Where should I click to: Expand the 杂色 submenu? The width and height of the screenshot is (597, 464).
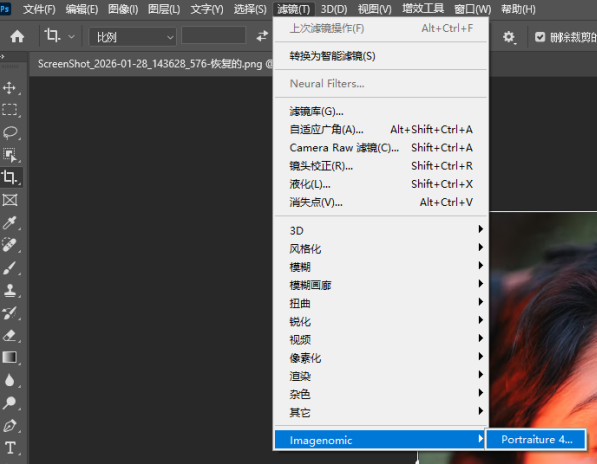[381, 394]
